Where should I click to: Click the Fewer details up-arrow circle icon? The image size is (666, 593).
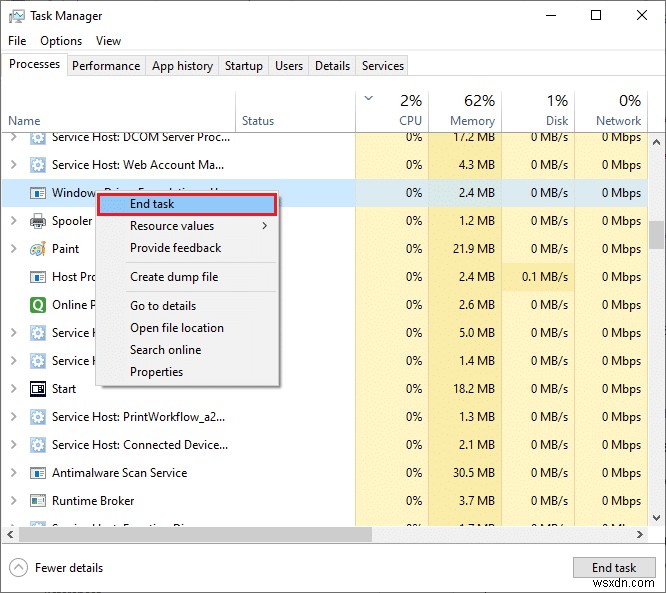(18, 568)
